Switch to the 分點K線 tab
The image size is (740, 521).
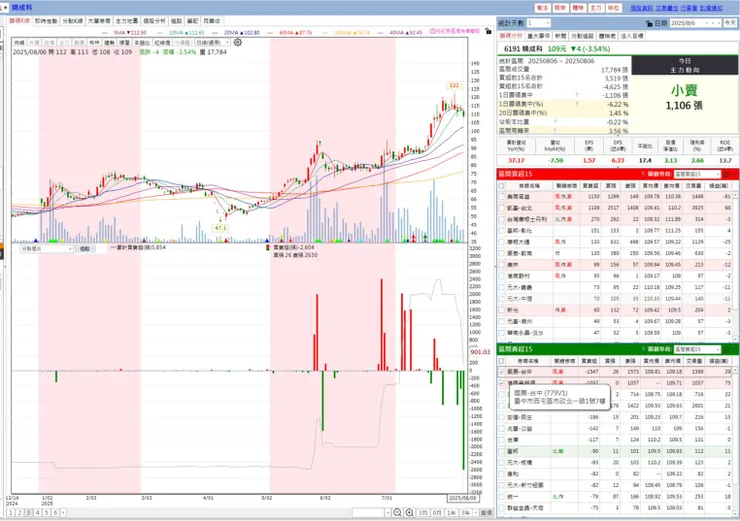(72, 21)
